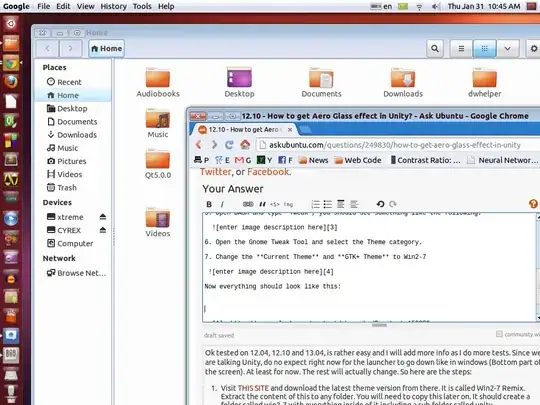Viewport: 540px width, 405px height.
Task: Switch file manager to grid view
Action: (x=484, y=49)
